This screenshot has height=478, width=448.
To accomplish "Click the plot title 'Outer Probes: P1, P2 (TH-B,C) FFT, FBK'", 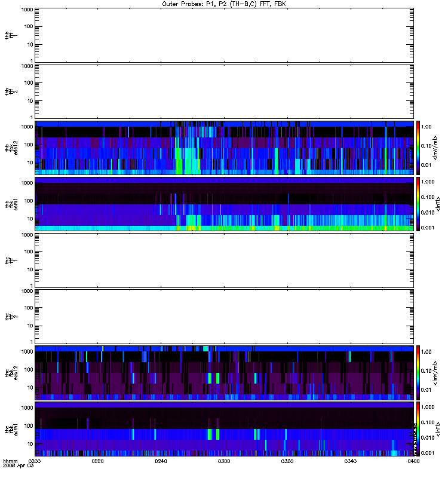I will tap(224, 4).
